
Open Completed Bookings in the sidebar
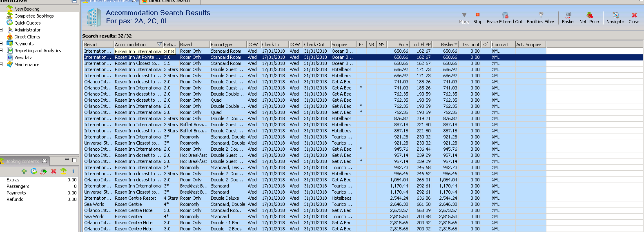pos(34,16)
